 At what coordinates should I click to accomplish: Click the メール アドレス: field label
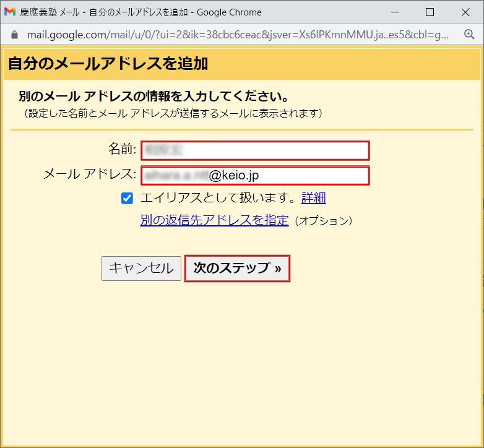coord(89,174)
